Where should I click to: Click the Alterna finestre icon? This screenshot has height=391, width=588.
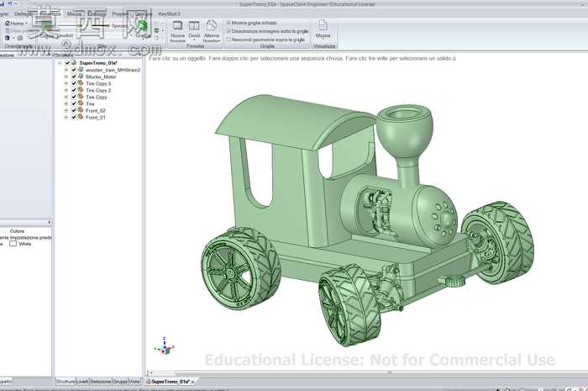(x=212, y=25)
